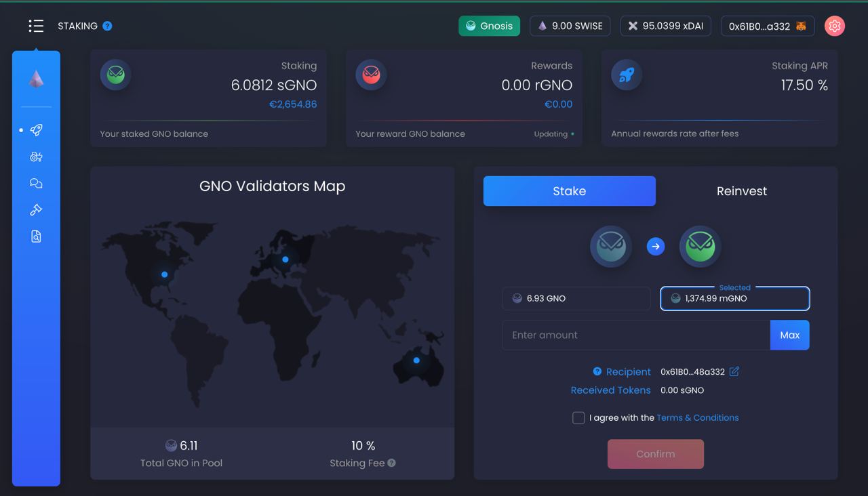The height and width of the screenshot is (496, 868).
Task: Click the GNO icon beside 6.11 pool total
Action: click(171, 445)
